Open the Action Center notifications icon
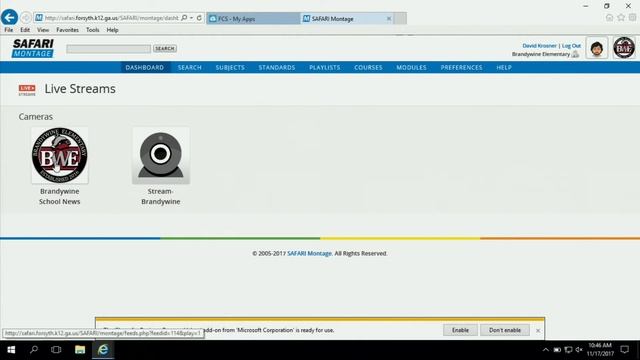The image size is (640, 360). (x=624, y=350)
